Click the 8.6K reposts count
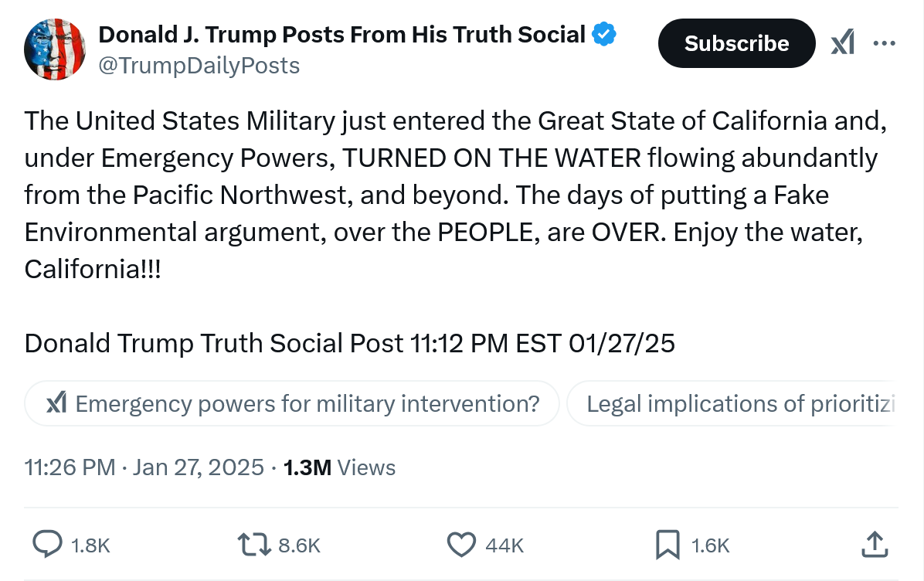924x581 pixels. click(299, 545)
